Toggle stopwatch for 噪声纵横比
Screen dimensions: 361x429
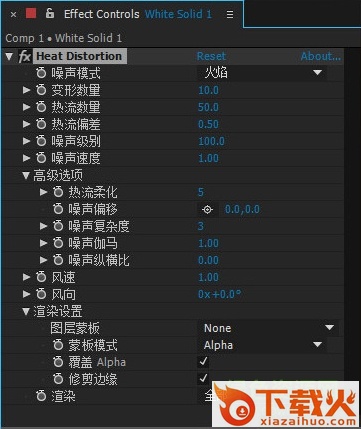tap(58, 260)
